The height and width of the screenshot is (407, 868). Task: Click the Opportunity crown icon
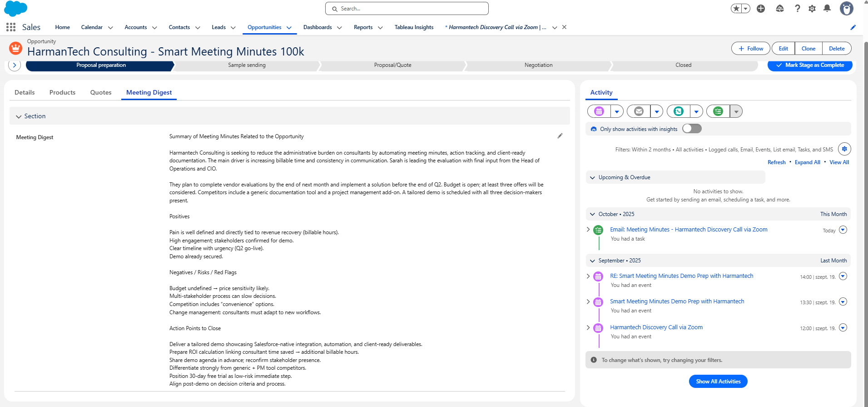(16, 47)
